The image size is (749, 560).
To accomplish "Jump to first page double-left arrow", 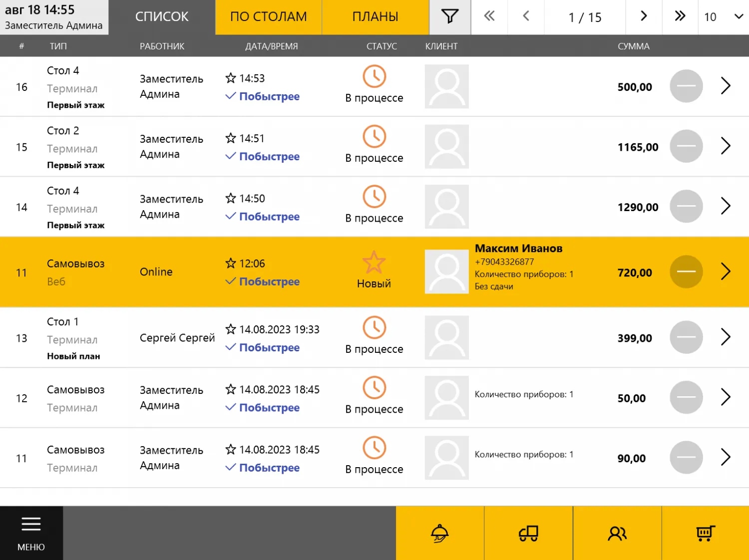I will point(489,16).
